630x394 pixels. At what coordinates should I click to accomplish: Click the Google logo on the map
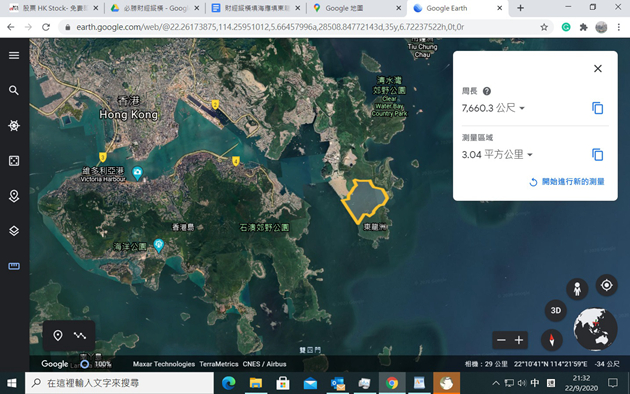pyautogui.click(x=55, y=364)
